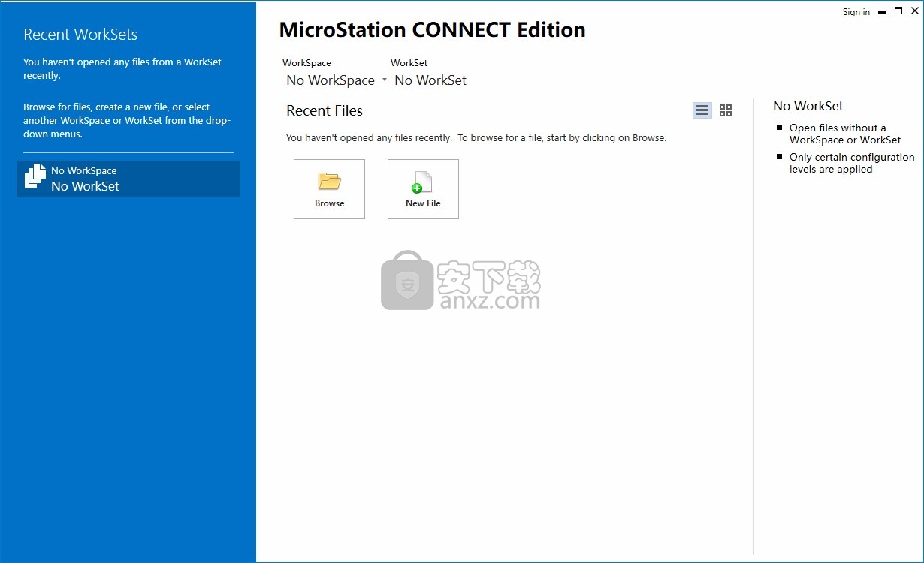Image resolution: width=924 pixels, height=563 pixels.
Task: Open the WorkSet dropdown beside the WorkSpace selector
Action: tap(430, 80)
